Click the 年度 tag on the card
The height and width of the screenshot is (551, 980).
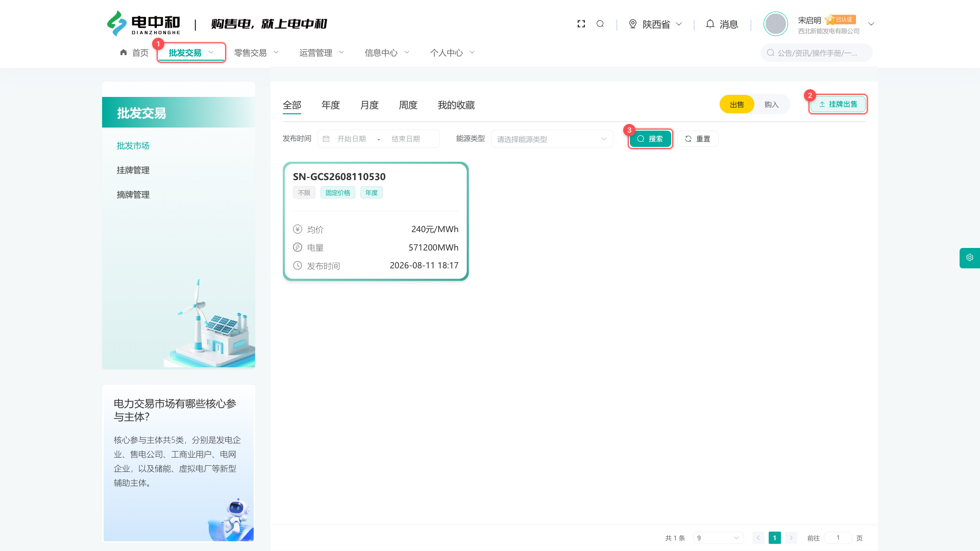(372, 192)
